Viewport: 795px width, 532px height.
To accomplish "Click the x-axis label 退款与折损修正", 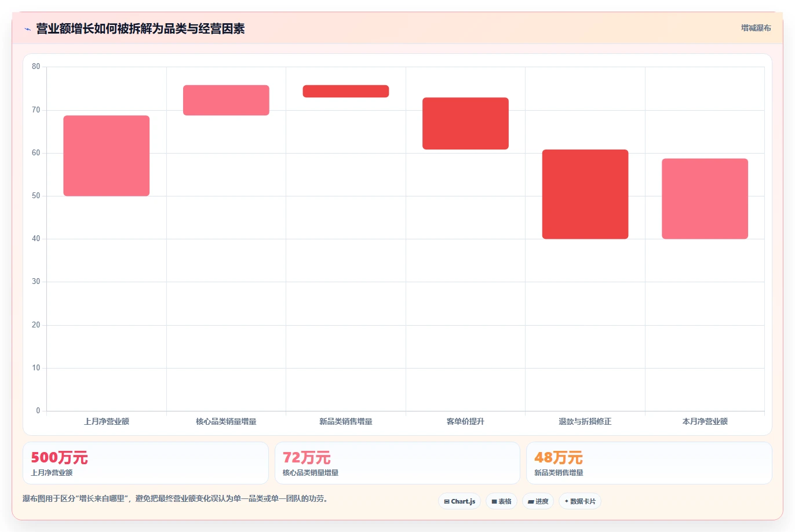I will coord(585,421).
